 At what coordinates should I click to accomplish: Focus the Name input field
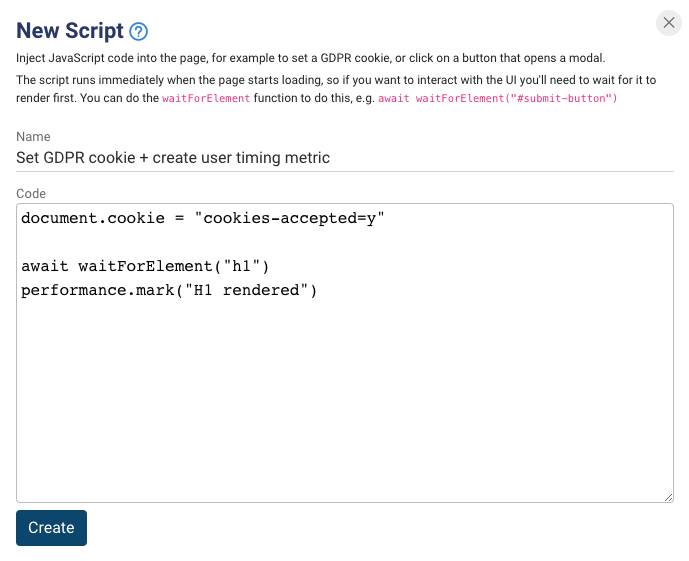point(344,158)
